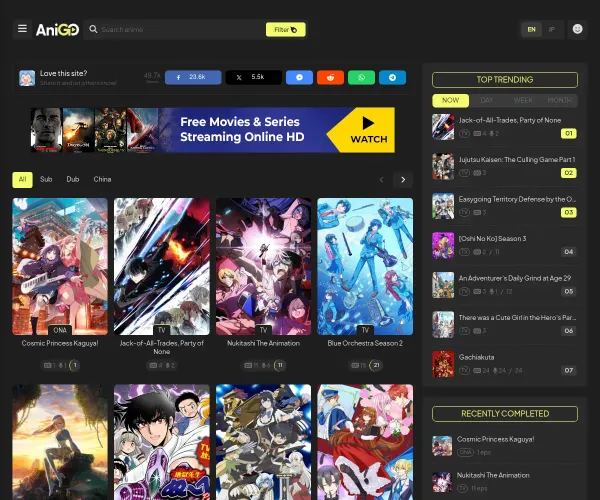
Task: Open An Adventurer's Daily Grind at Age 29
Action: click(x=505, y=285)
